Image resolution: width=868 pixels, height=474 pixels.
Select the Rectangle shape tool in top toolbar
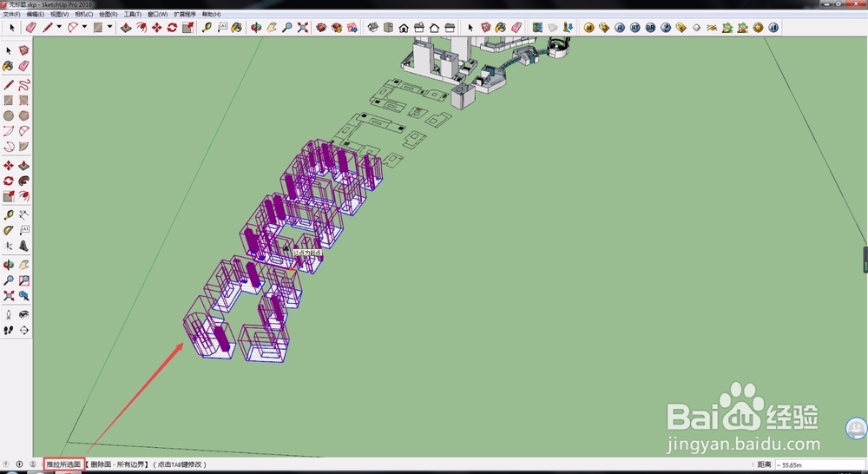[98, 27]
